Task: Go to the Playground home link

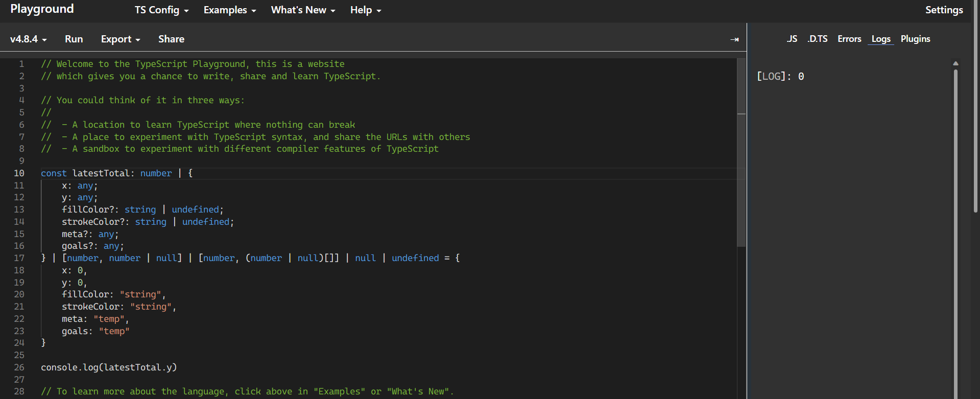Action: click(x=42, y=9)
